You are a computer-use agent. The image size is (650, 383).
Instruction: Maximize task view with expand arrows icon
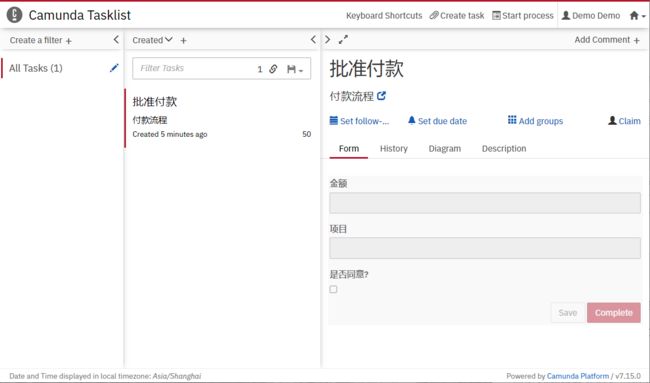pyautogui.click(x=343, y=39)
